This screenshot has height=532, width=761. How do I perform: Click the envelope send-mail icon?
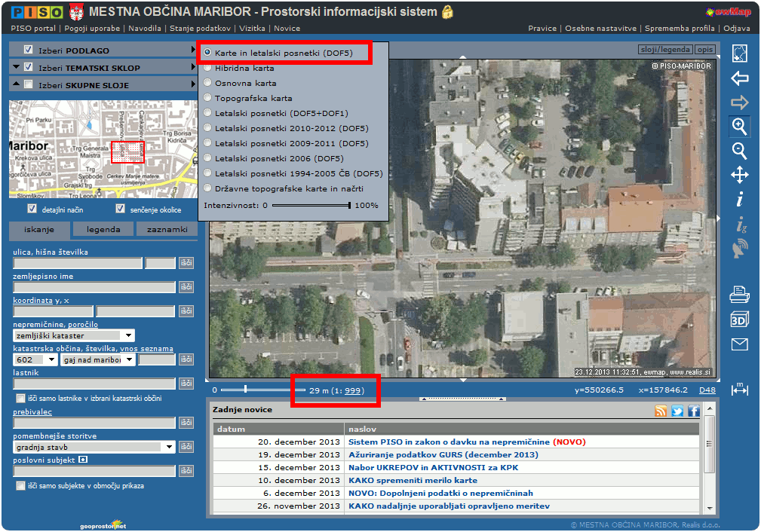[x=739, y=344]
